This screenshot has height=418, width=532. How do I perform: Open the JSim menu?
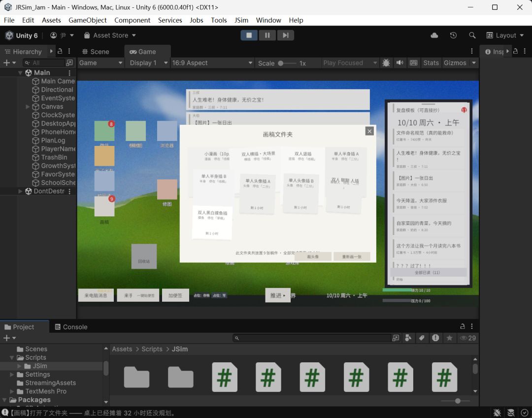click(241, 20)
